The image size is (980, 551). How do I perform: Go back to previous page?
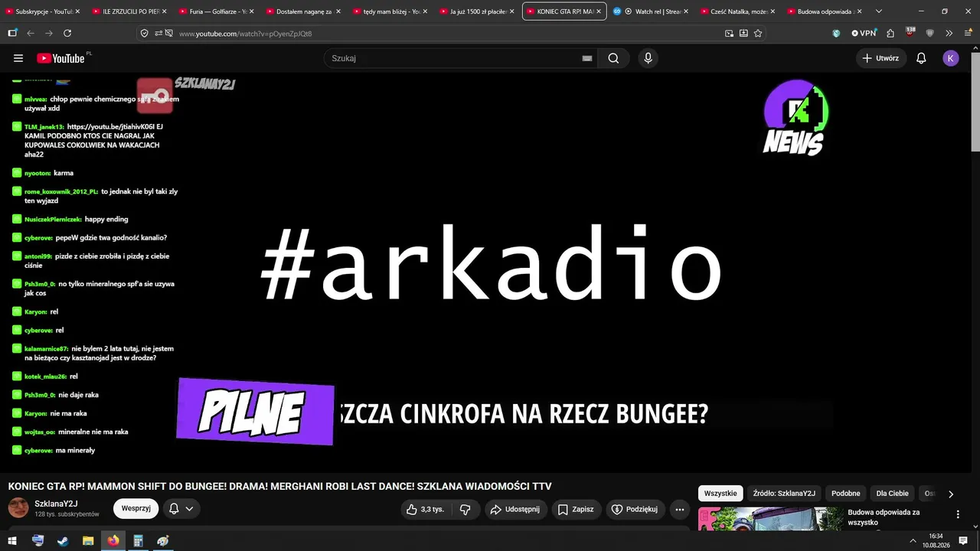coord(31,34)
